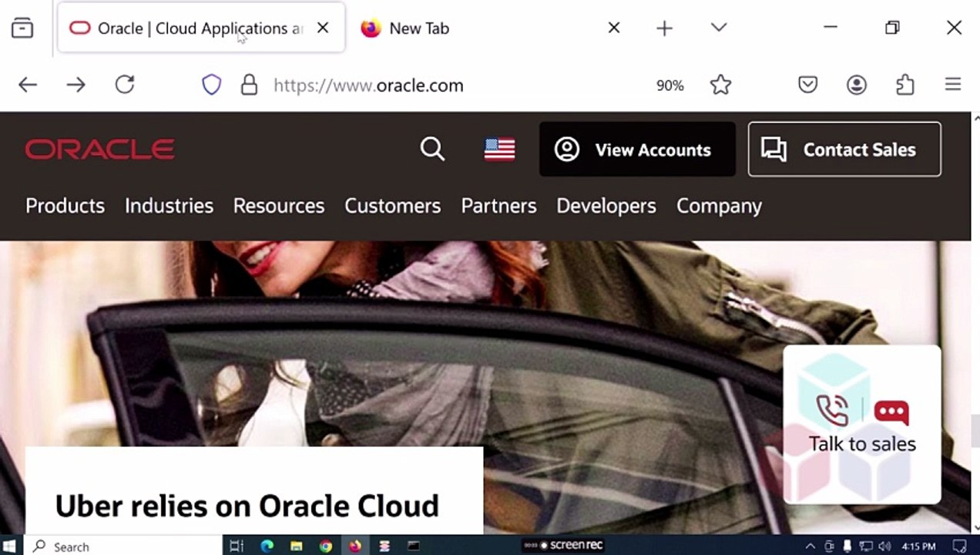
Task: Open volume speaker tray icon
Action: [884, 546]
